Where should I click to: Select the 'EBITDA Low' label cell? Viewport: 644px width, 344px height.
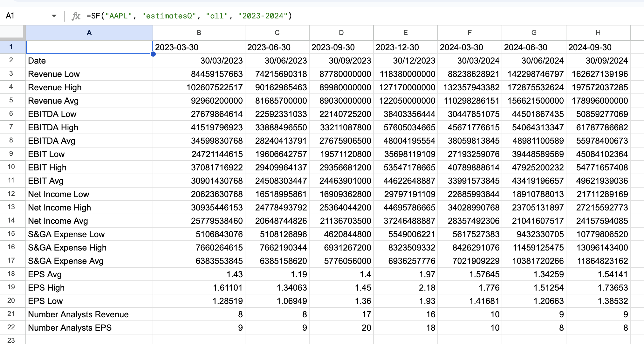pyautogui.click(x=89, y=114)
